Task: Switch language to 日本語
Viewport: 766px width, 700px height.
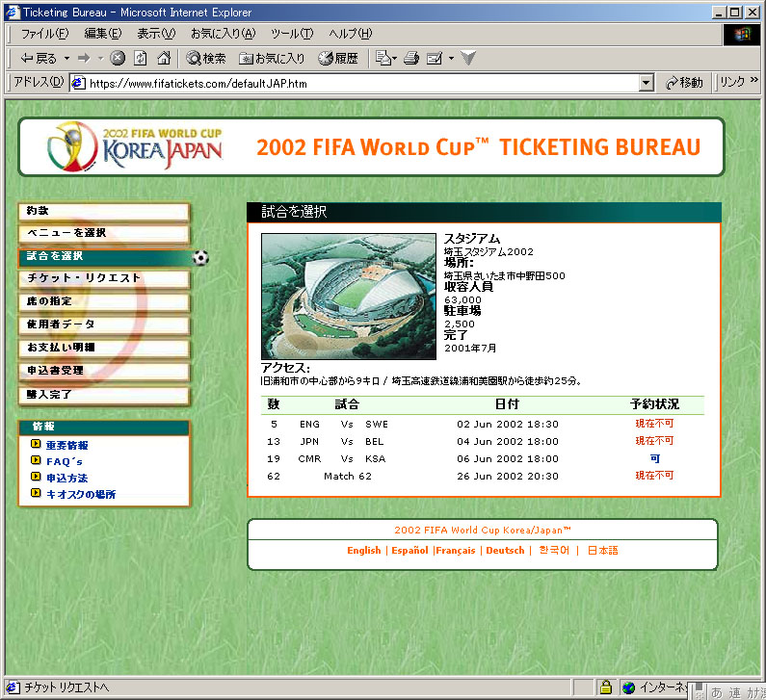Action: point(603,550)
